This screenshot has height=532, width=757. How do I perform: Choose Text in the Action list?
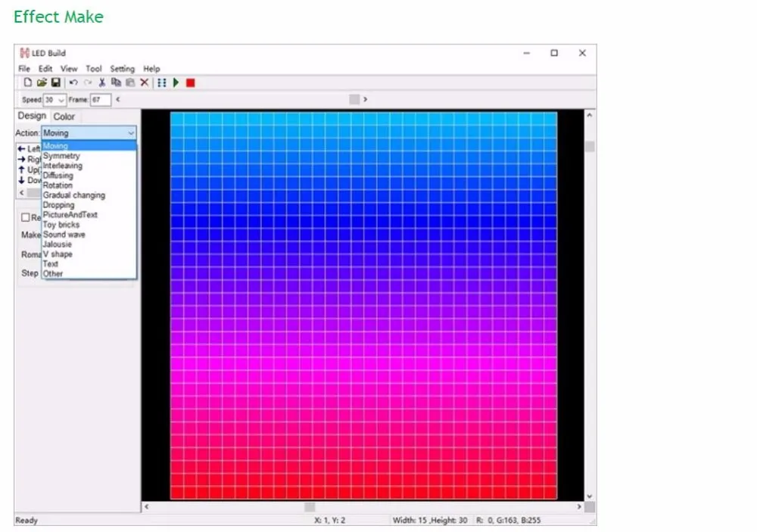pyautogui.click(x=89, y=263)
